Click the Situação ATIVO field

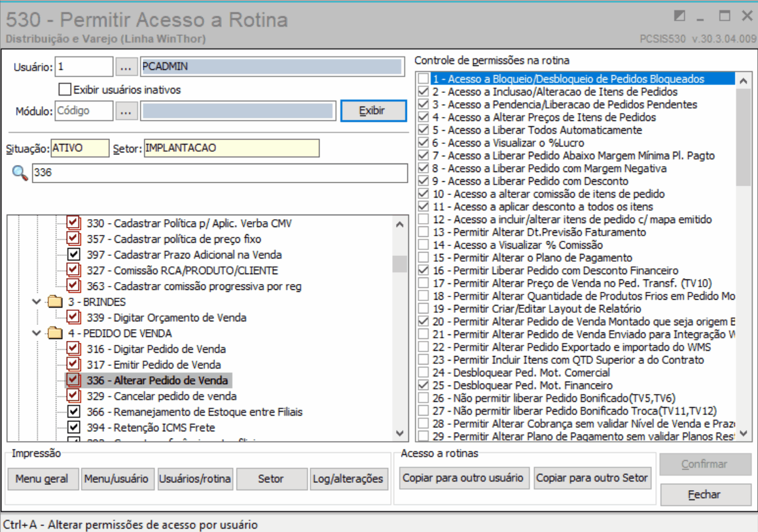(x=80, y=148)
